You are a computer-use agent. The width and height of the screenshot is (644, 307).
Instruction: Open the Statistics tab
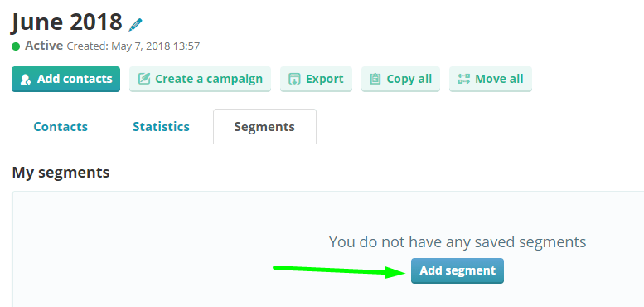tap(161, 127)
